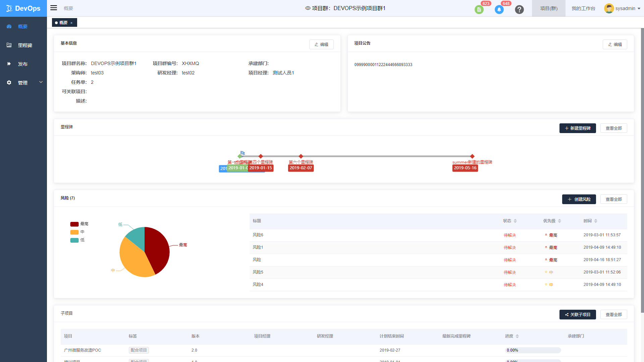Open the help question mark icon
This screenshot has height=362, width=644.
click(519, 10)
